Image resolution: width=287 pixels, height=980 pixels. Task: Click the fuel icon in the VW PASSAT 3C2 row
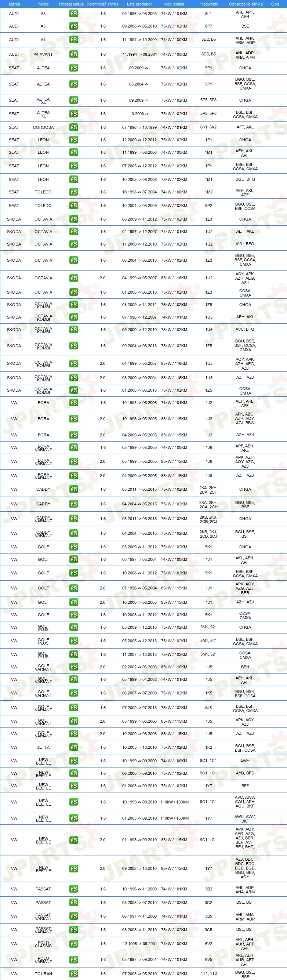click(x=73, y=903)
